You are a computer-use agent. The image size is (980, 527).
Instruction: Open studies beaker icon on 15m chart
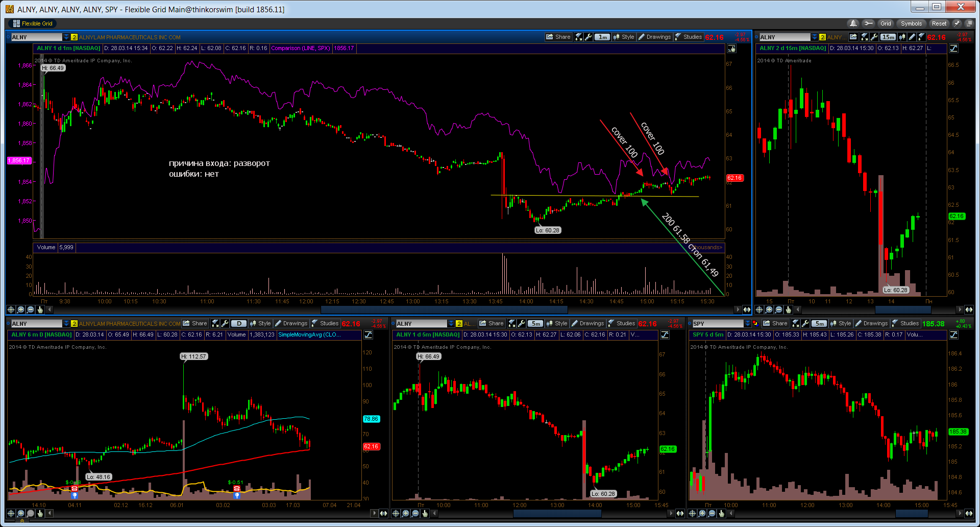[921, 37]
